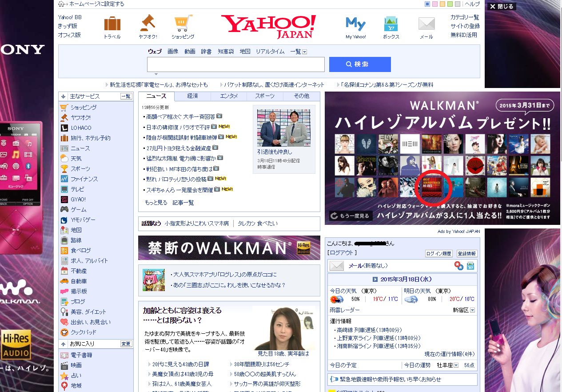Open the メール envelope icon in header
This screenshot has width=562, height=392.
click(x=426, y=24)
